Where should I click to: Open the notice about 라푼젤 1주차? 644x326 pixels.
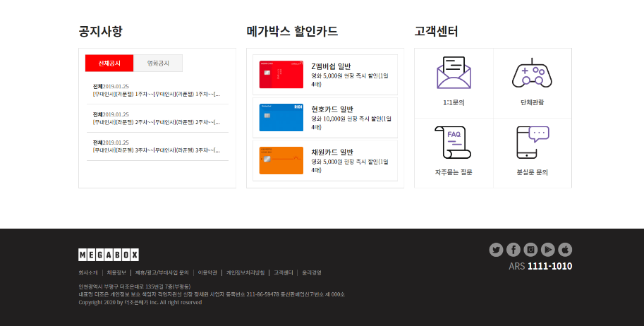pyautogui.click(x=156, y=94)
